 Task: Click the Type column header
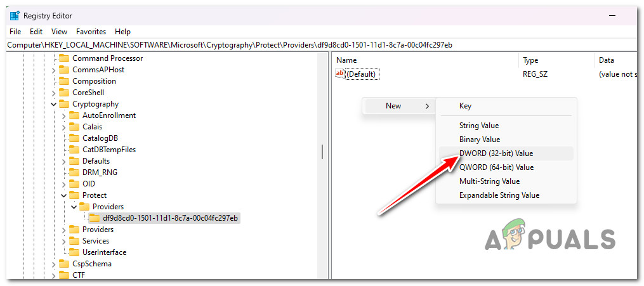[x=556, y=60]
